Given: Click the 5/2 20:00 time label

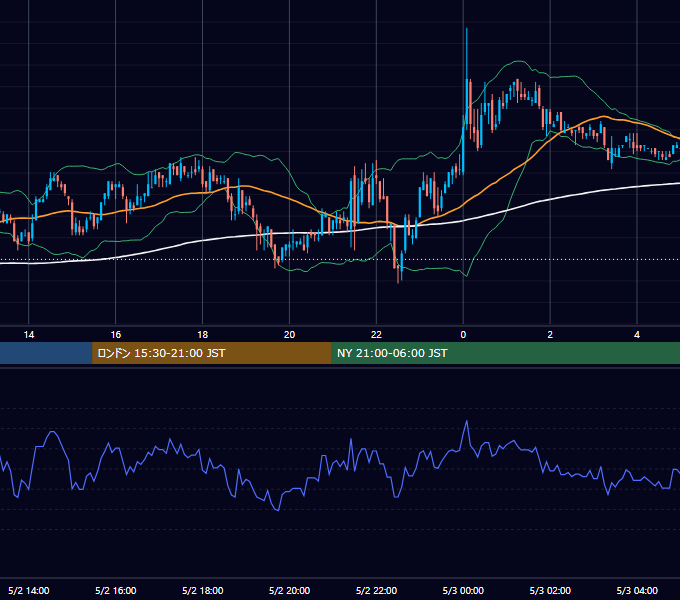Looking at the screenshot, I should 289,590.
